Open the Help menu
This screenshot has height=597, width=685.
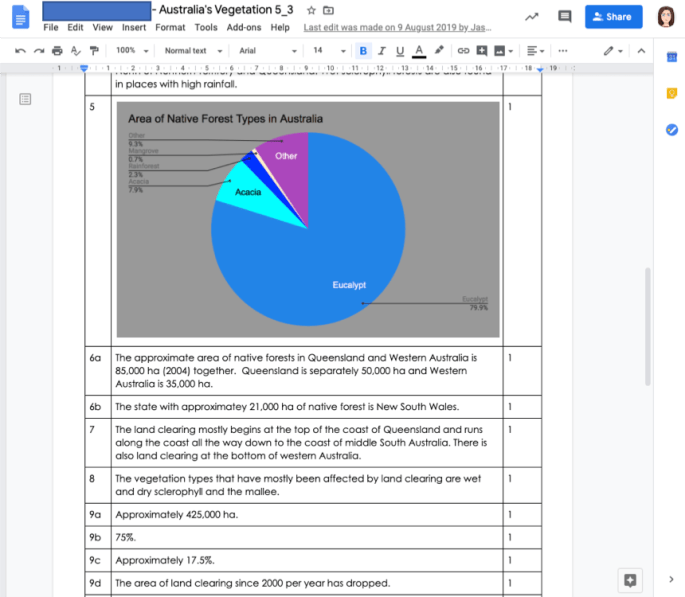[280, 28]
